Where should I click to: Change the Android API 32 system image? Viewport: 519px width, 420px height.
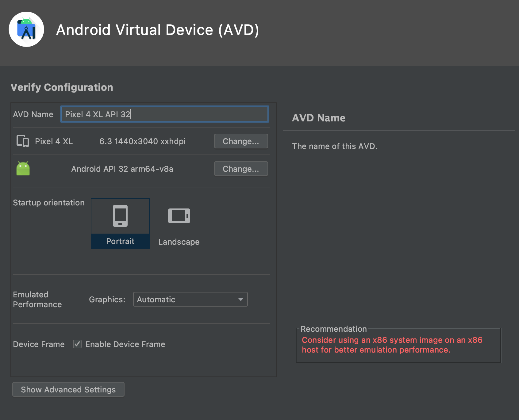point(241,169)
